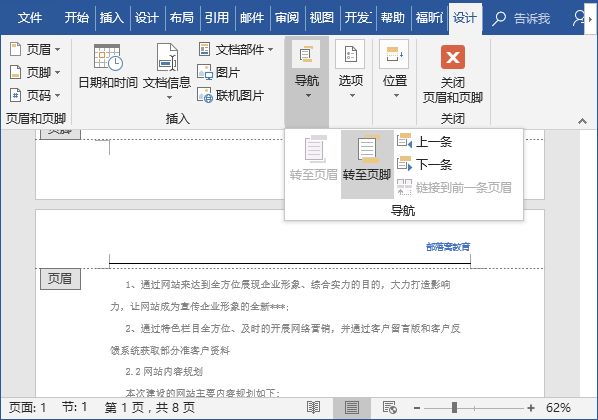
Task: Switch to the 插入 ribbon tab
Action: [x=112, y=18]
